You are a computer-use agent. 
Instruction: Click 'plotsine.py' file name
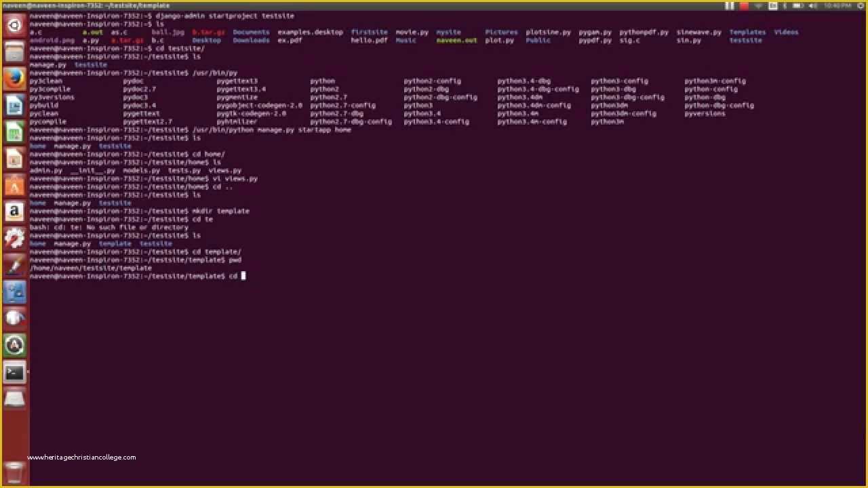coord(548,32)
